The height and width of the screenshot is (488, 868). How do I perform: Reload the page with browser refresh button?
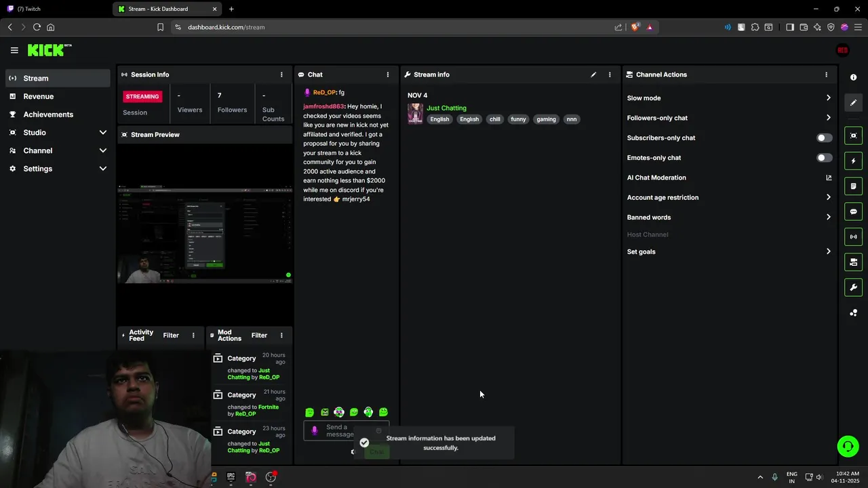click(37, 27)
